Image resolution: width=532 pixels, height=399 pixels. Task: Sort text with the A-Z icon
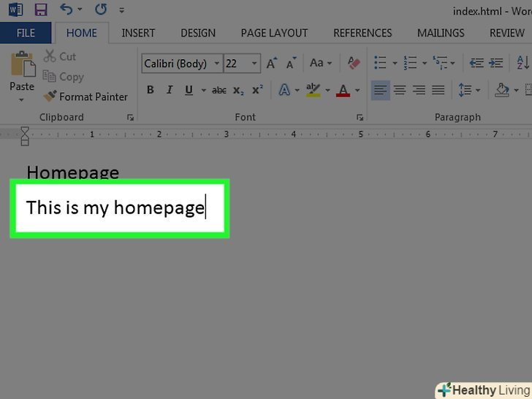(523, 63)
